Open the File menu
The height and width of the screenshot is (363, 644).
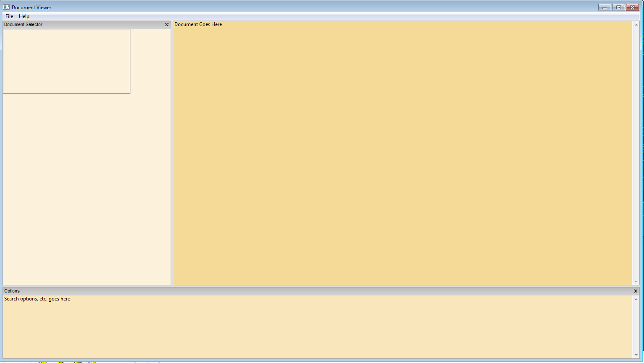[9, 16]
